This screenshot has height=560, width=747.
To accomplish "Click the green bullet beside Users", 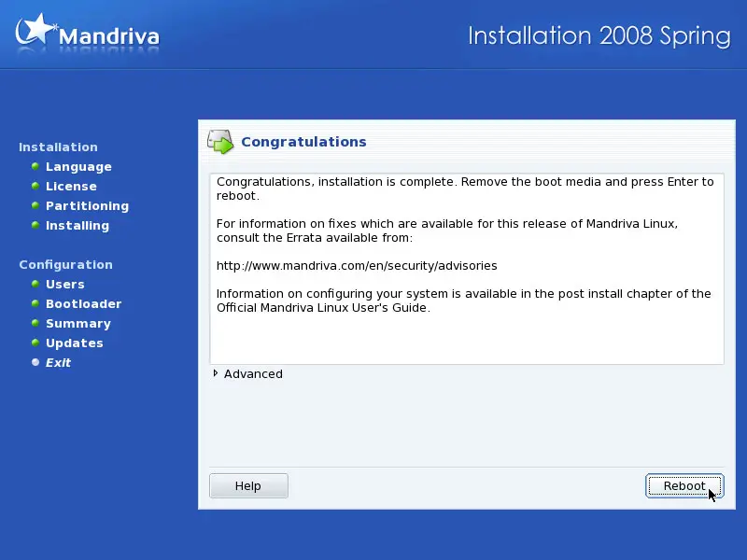I will pos(35,284).
